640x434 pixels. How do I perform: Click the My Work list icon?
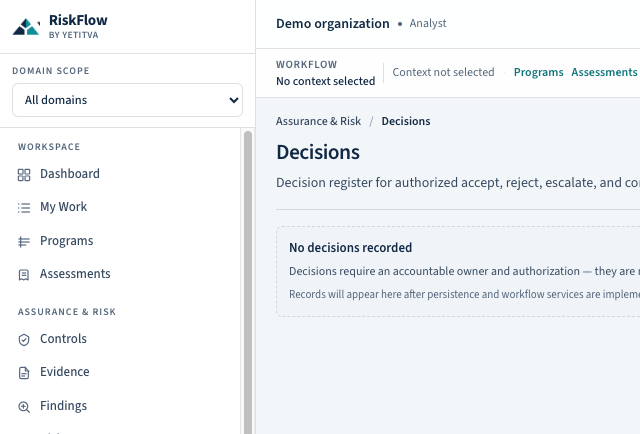24,208
